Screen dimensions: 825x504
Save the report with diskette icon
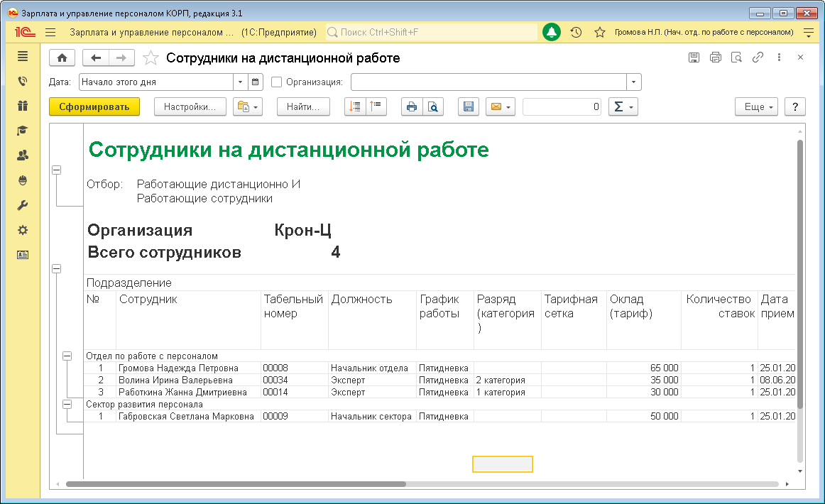tap(468, 106)
